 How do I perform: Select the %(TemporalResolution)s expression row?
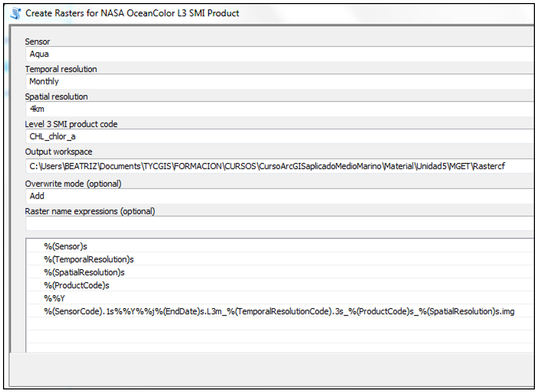88,260
